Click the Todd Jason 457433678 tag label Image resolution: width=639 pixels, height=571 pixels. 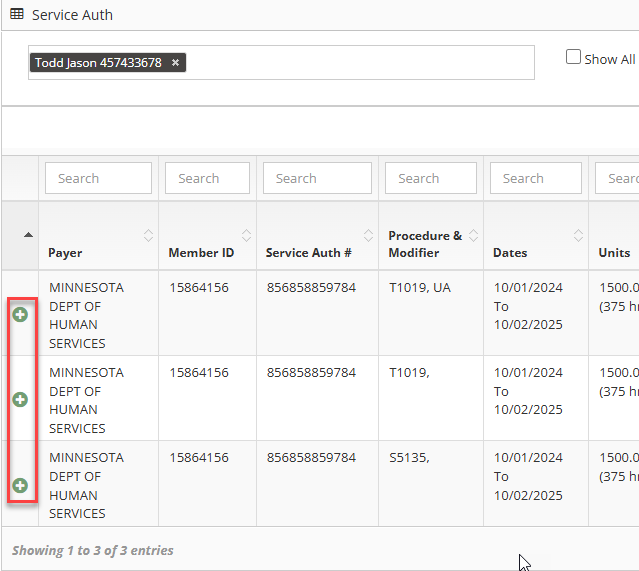(x=98, y=62)
